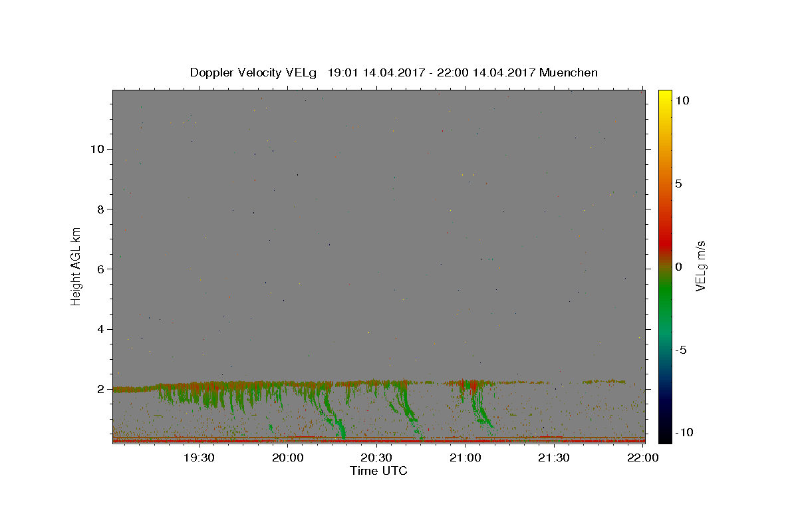Click the Time UTC axis title
Image resolution: width=798 pixels, height=532 pixels.
pos(378,471)
